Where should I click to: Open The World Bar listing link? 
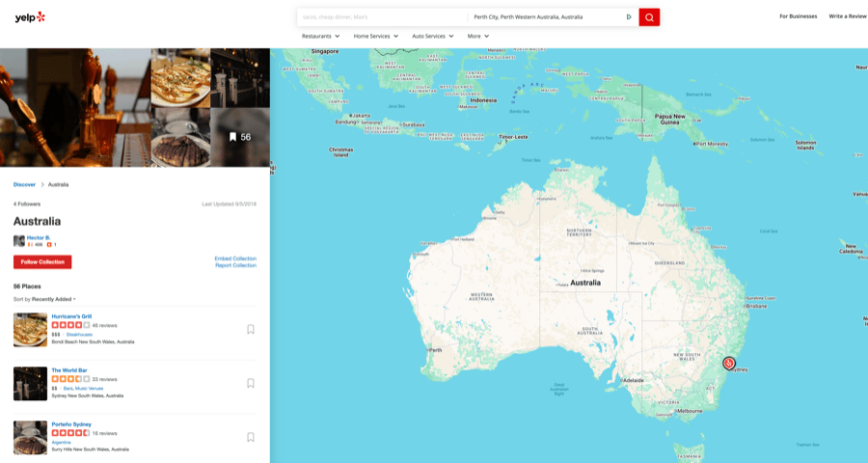click(x=69, y=370)
